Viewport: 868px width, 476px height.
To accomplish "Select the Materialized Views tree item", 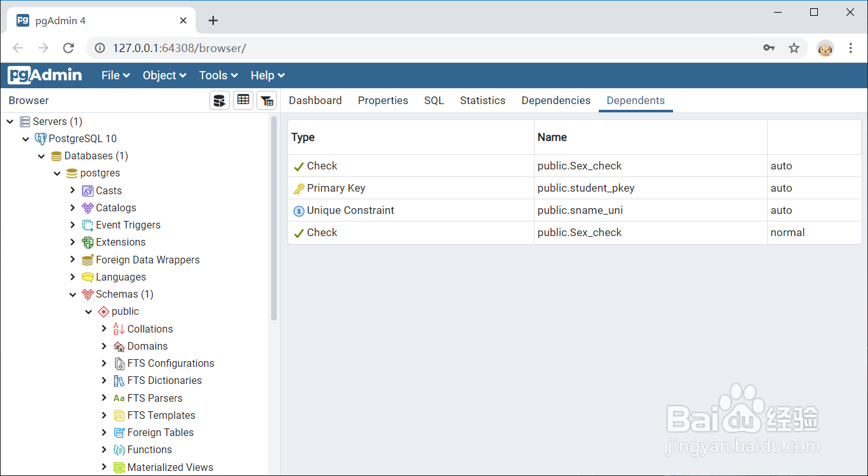I will click(x=170, y=467).
